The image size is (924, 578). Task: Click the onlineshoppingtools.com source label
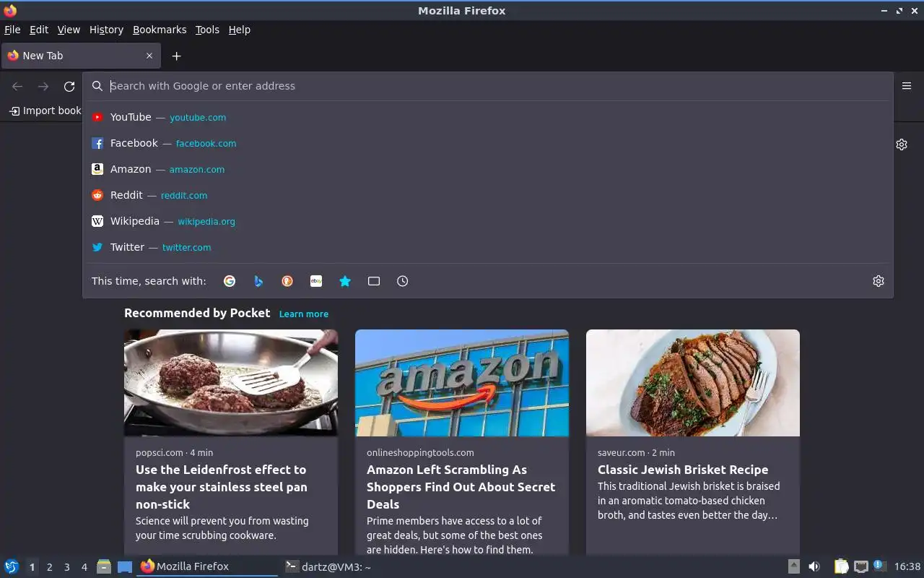click(x=420, y=452)
